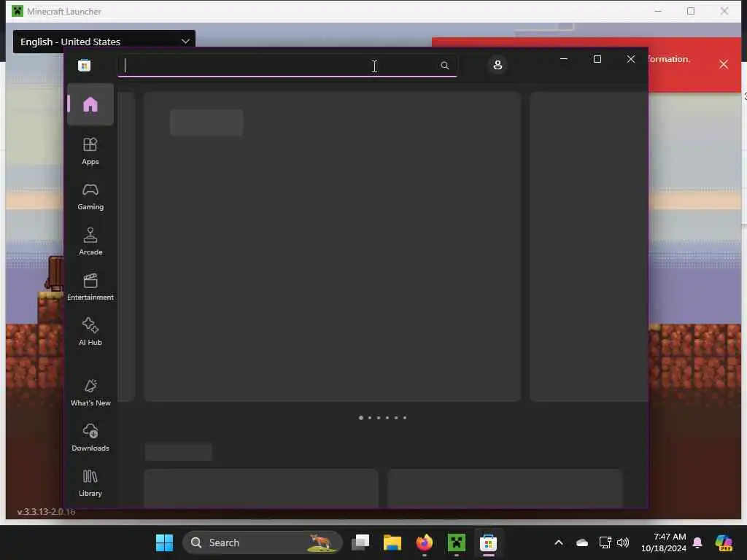
Task: Open the Downloads page
Action: click(90, 437)
